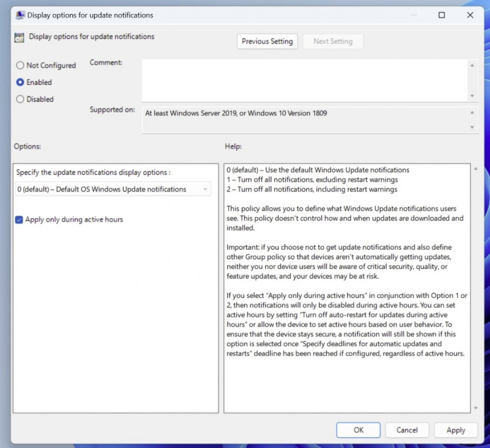490x448 pixels.
Task: Click the 'If you select "Apply only during' paragraph
Action: pyautogui.click(x=347, y=324)
